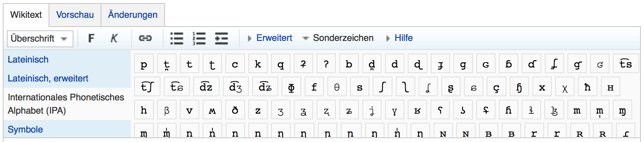Insert a bulleted list
644x142 pixels.
click(x=176, y=38)
